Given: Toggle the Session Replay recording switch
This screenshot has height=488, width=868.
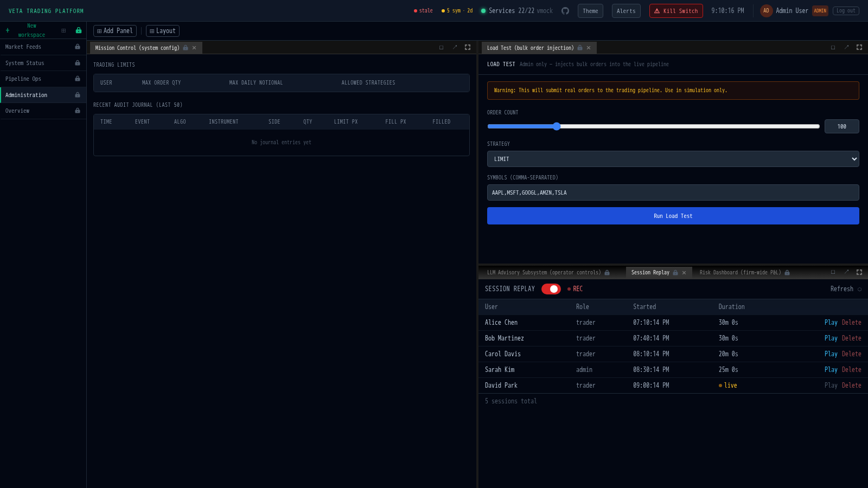Looking at the screenshot, I should pos(551,289).
